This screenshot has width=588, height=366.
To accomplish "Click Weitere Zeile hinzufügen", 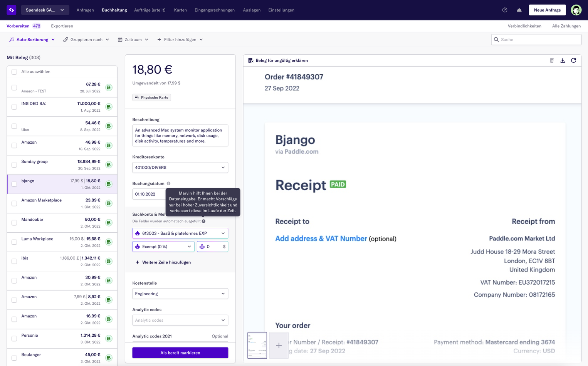I will (163, 262).
